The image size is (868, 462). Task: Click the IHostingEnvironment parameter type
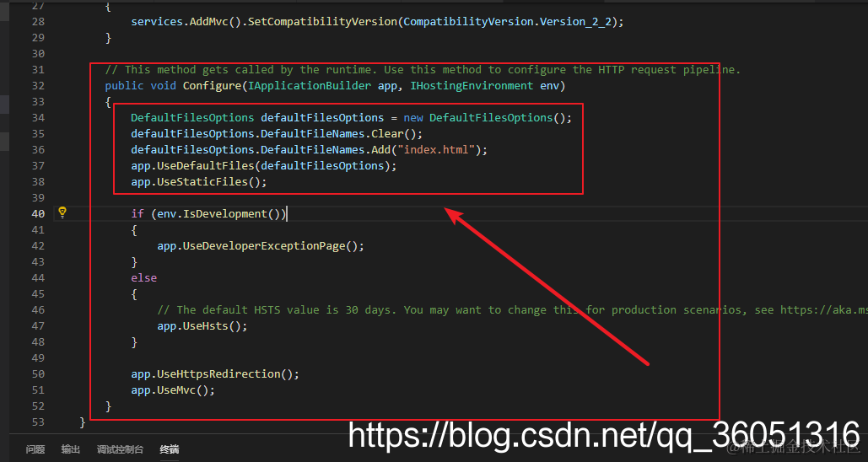472,86
